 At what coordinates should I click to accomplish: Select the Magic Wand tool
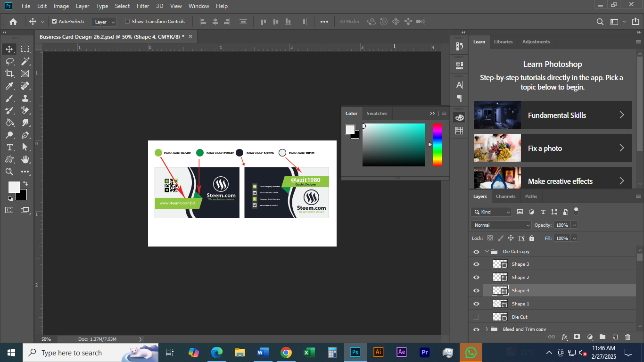25,61
